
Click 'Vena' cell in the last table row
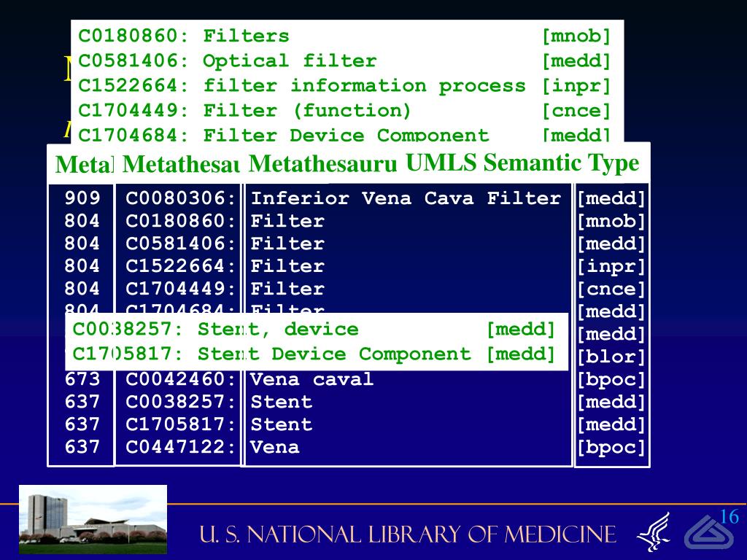click(275, 447)
